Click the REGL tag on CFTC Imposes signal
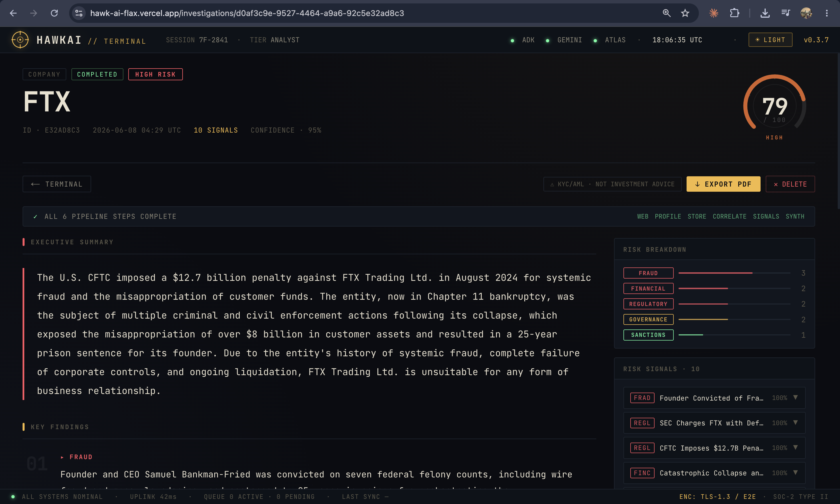This screenshot has height=504, width=840. [x=642, y=448]
